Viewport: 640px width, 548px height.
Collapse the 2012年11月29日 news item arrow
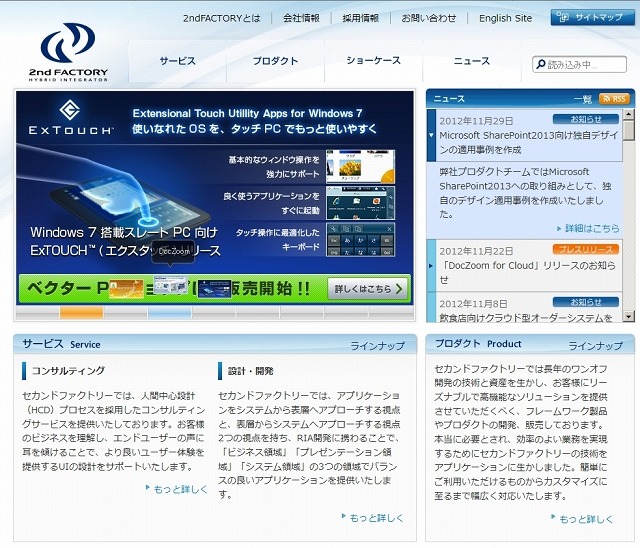pos(431,135)
